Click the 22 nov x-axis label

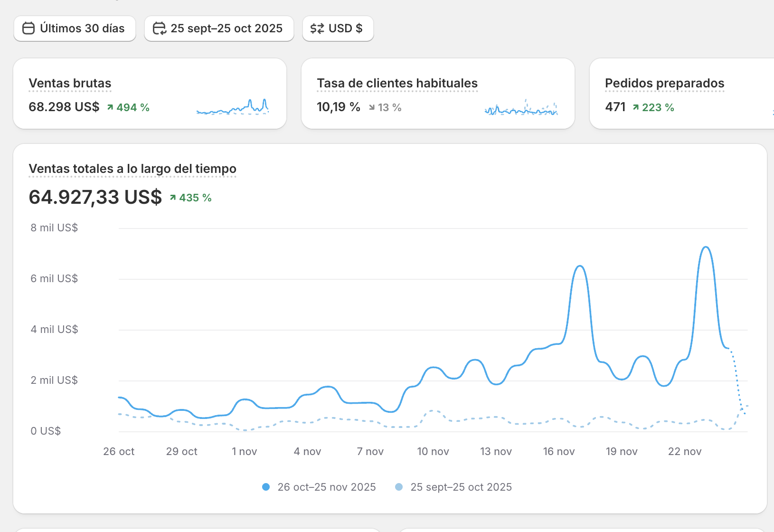pos(685,452)
